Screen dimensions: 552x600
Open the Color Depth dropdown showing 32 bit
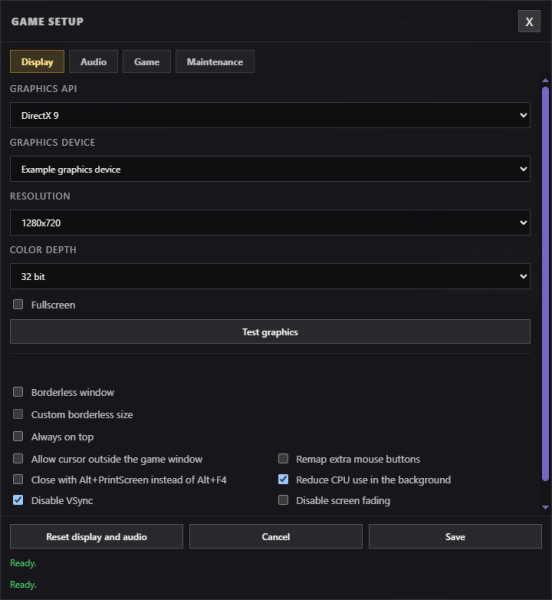click(270, 276)
